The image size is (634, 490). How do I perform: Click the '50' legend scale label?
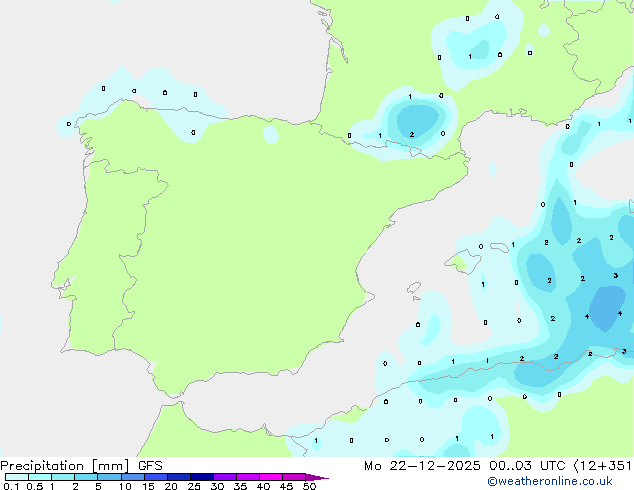[x=309, y=486]
